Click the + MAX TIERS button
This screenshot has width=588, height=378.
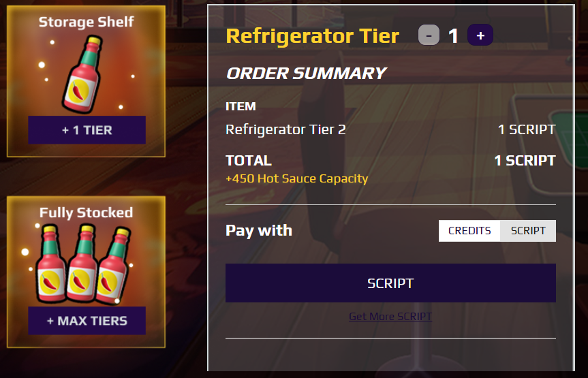point(87,321)
